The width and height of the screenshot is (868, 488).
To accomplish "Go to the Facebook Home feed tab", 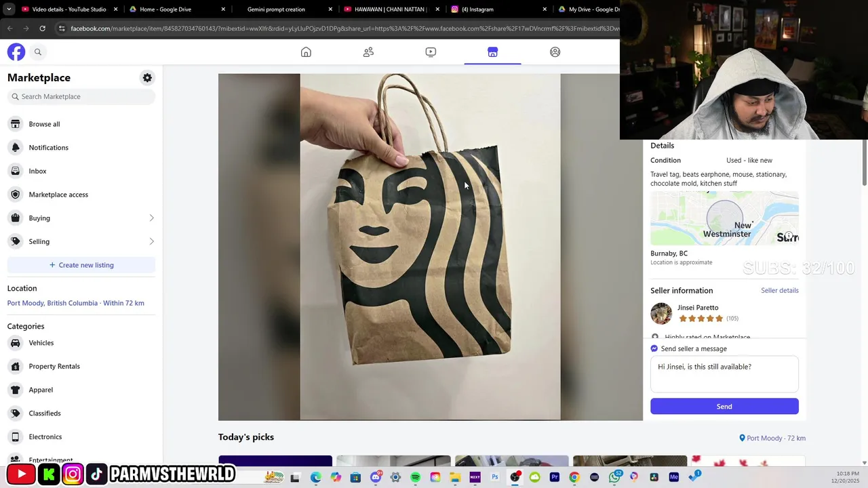I will (x=306, y=52).
